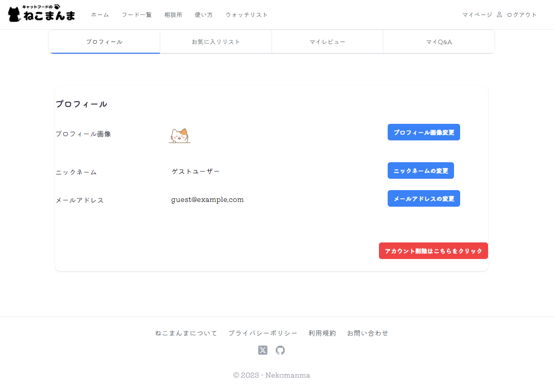Open the マイQ&A tab
The height and width of the screenshot is (392, 554).
[x=439, y=41]
